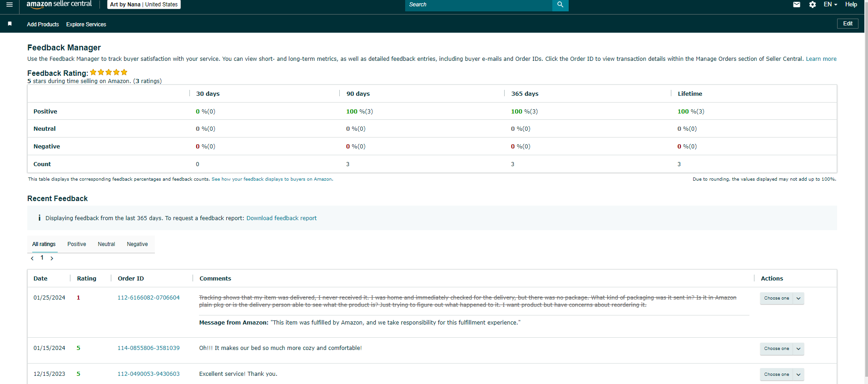Image resolution: width=868 pixels, height=384 pixels.
Task: Click into the Search input field
Action: pos(478,5)
